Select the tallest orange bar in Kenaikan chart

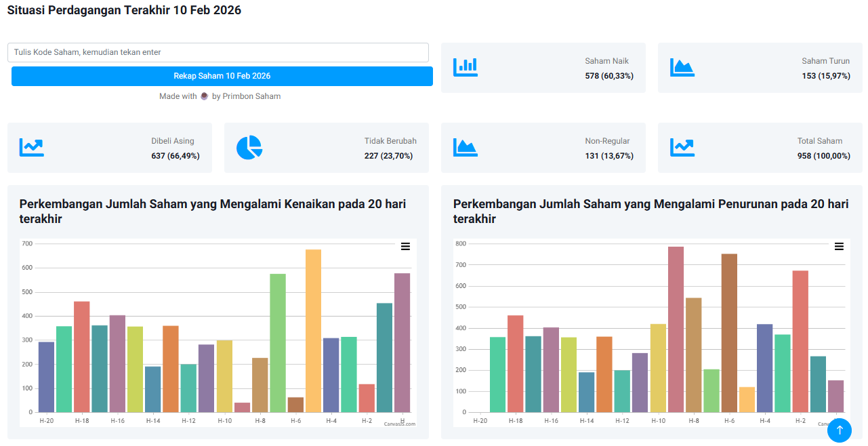313,331
